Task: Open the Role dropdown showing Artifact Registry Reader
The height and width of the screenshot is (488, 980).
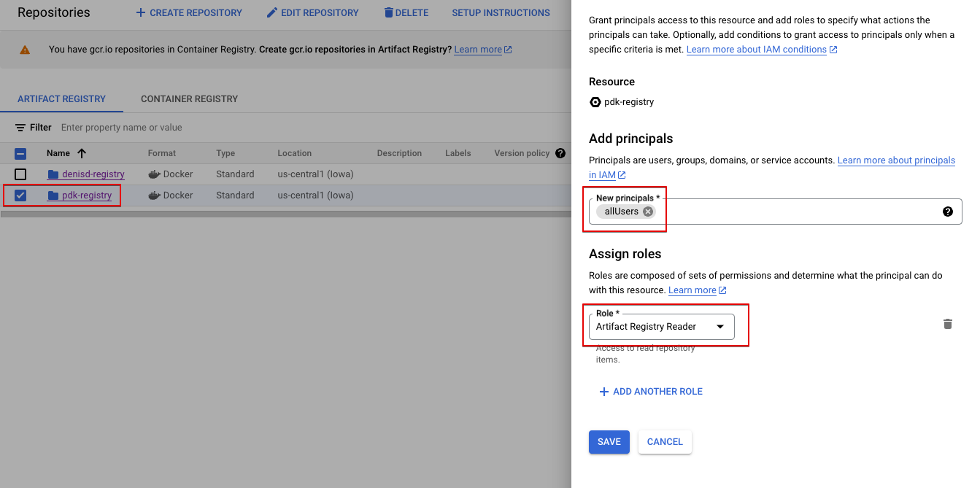Action: (662, 327)
